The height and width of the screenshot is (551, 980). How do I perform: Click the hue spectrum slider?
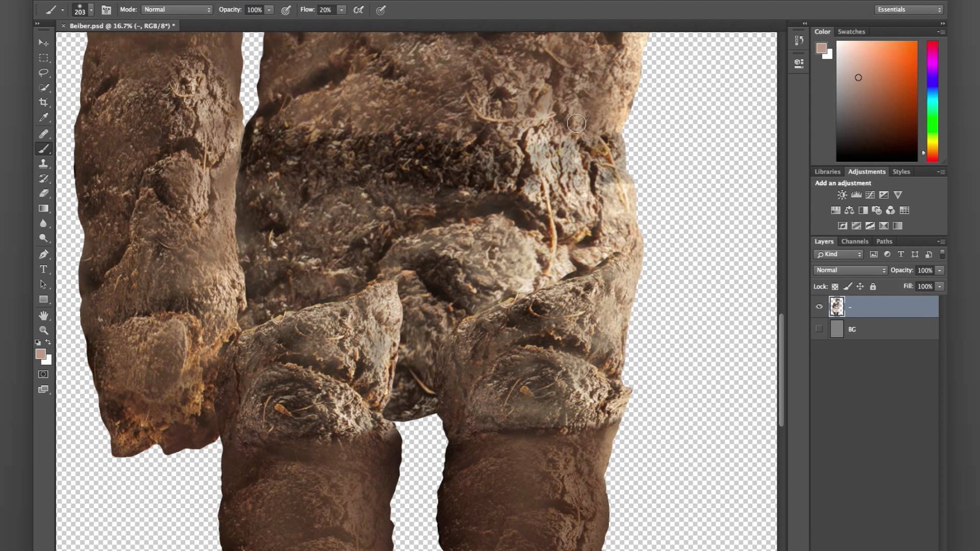pyautogui.click(x=932, y=101)
